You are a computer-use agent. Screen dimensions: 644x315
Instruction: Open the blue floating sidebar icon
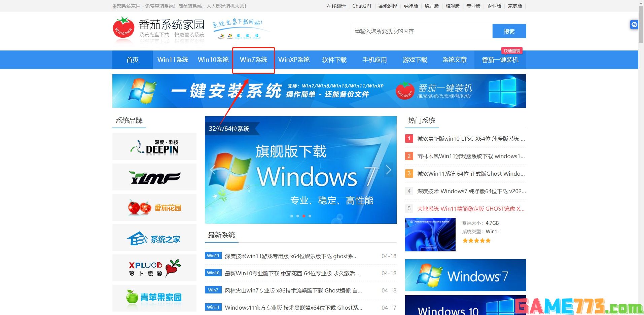pos(634,25)
